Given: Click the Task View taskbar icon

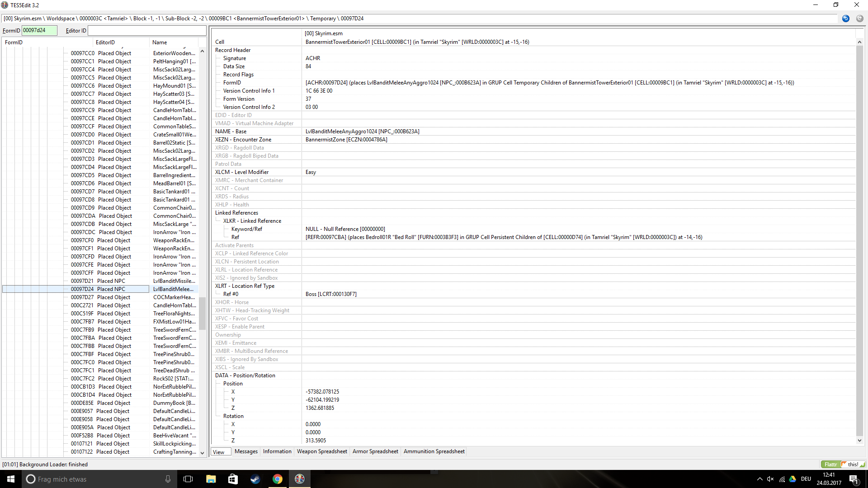Looking at the screenshot, I should point(188,479).
